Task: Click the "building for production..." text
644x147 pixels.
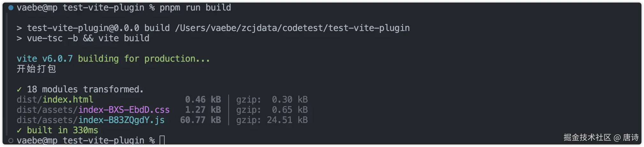Action: (x=144, y=59)
